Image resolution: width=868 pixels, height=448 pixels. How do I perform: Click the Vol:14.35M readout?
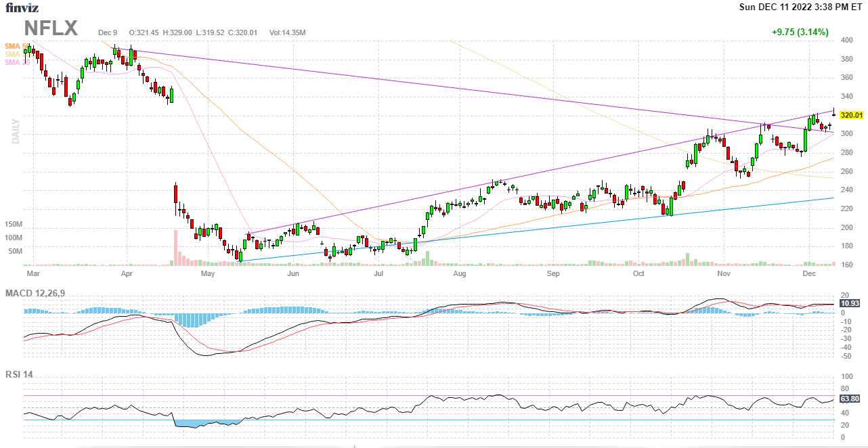pos(288,32)
